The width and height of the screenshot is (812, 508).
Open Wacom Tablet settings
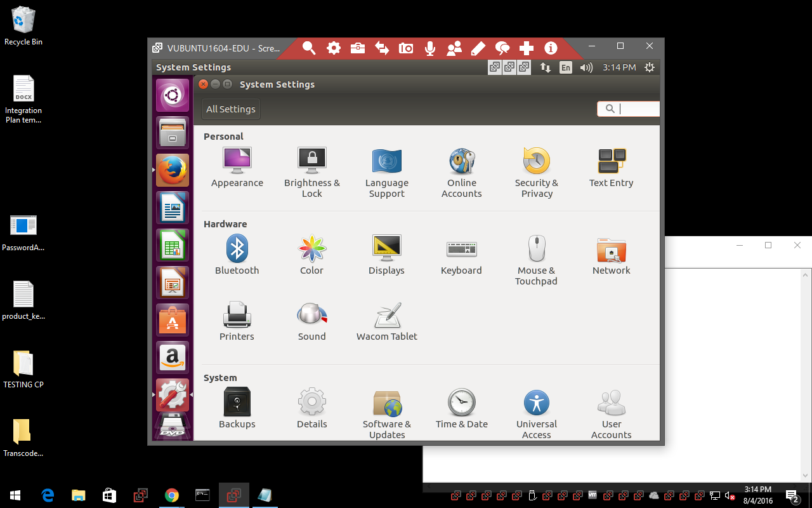tap(387, 321)
